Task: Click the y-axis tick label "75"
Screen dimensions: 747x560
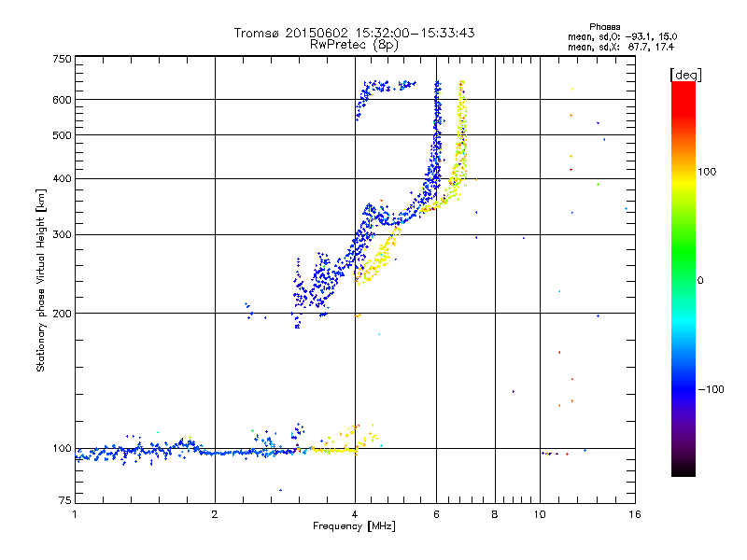Action: click(65, 500)
